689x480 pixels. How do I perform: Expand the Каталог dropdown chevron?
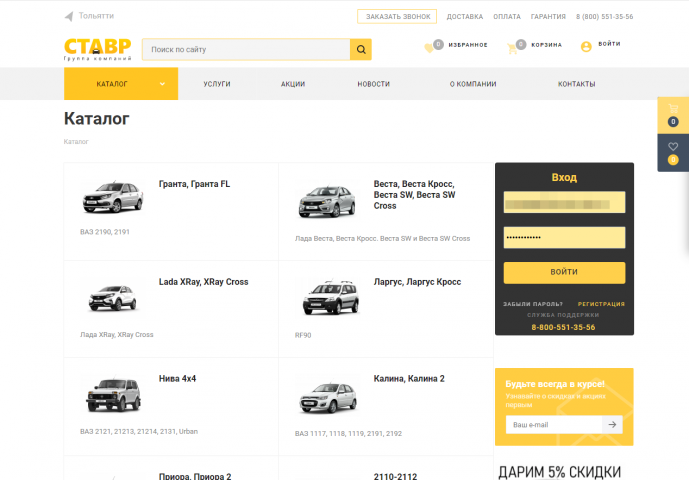pyautogui.click(x=162, y=84)
